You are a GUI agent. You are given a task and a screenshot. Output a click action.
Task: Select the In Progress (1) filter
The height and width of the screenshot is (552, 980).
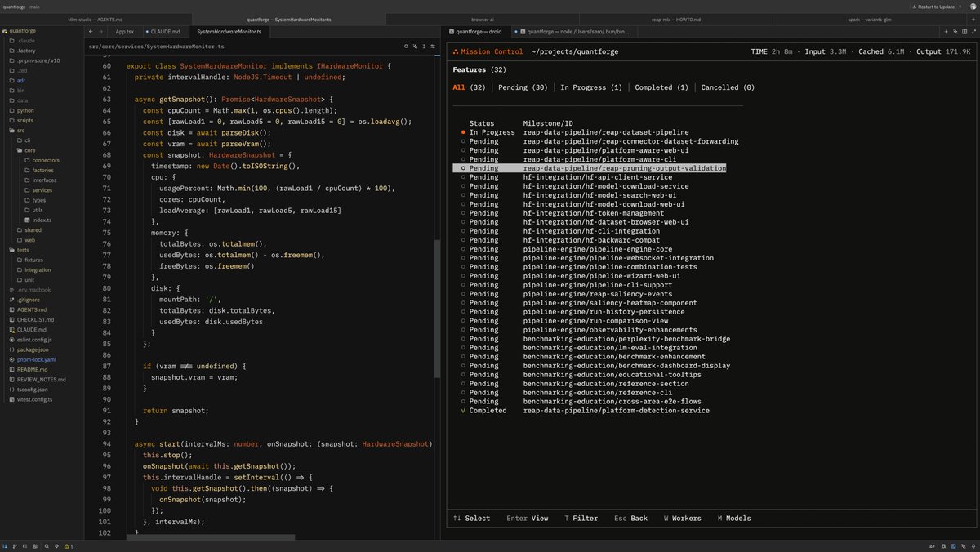point(590,87)
